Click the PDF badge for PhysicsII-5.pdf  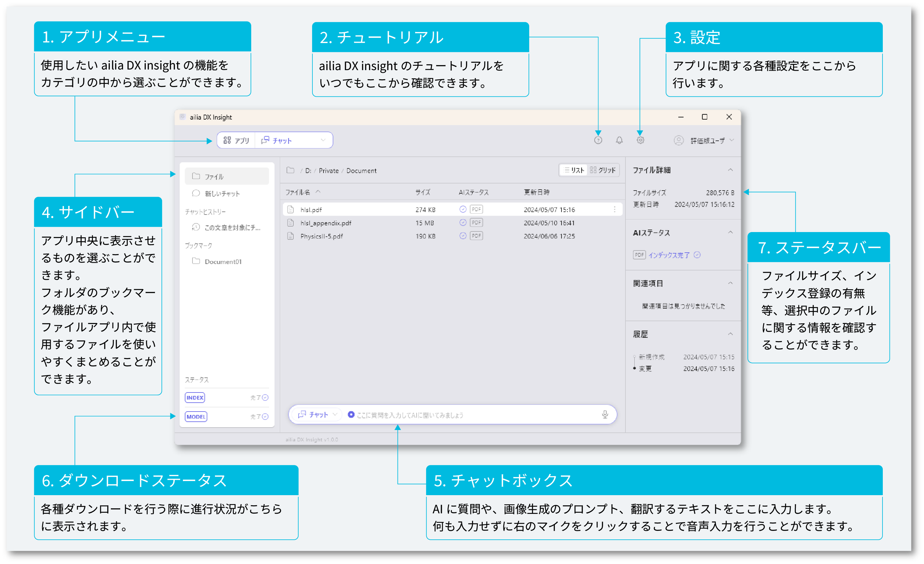point(476,236)
